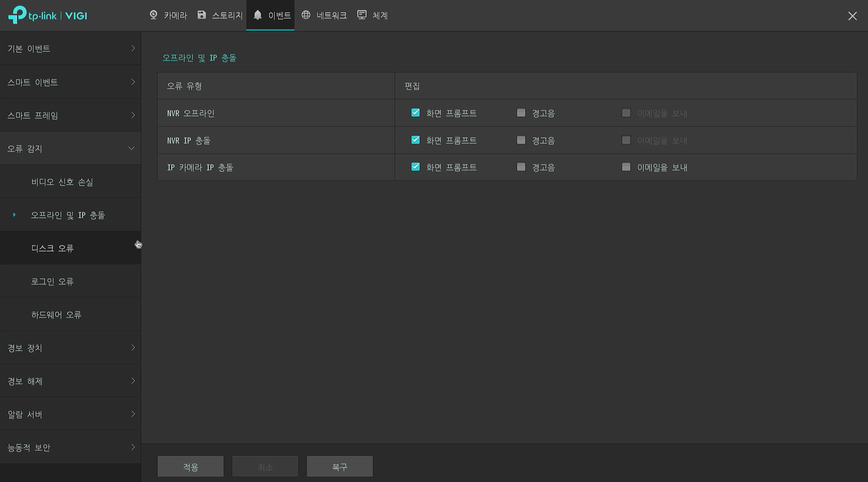Select the 하드웨어 오류 item
The image size is (868, 482).
tap(56, 315)
